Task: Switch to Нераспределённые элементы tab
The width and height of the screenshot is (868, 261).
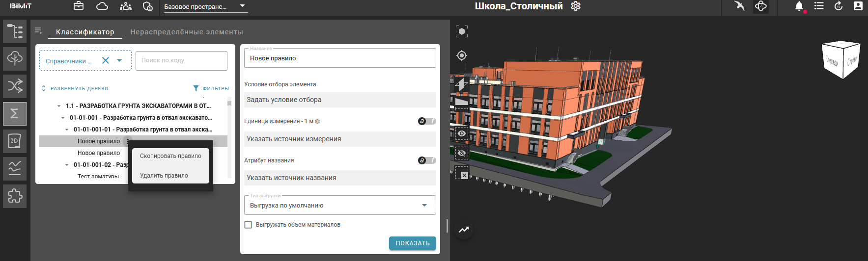Action: [x=187, y=32]
